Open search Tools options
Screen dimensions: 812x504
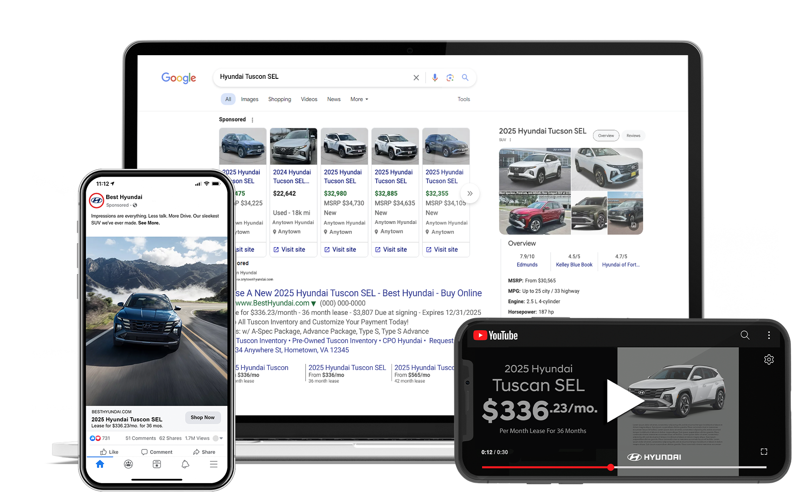[464, 99]
